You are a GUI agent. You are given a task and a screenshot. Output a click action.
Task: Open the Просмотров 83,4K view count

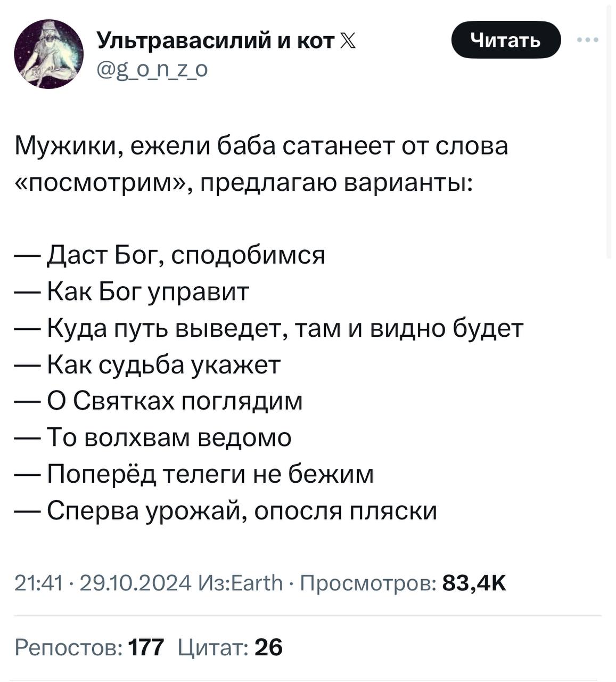pyautogui.click(x=403, y=582)
